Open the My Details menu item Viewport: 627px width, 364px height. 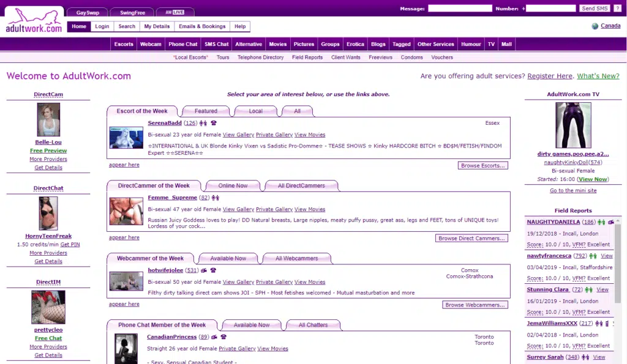tap(157, 26)
